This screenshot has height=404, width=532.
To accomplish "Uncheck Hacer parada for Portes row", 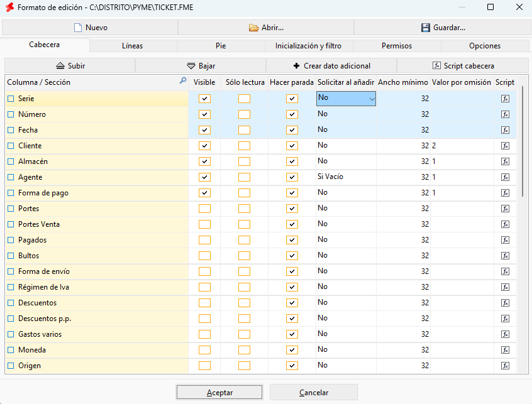I will coord(292,209).
